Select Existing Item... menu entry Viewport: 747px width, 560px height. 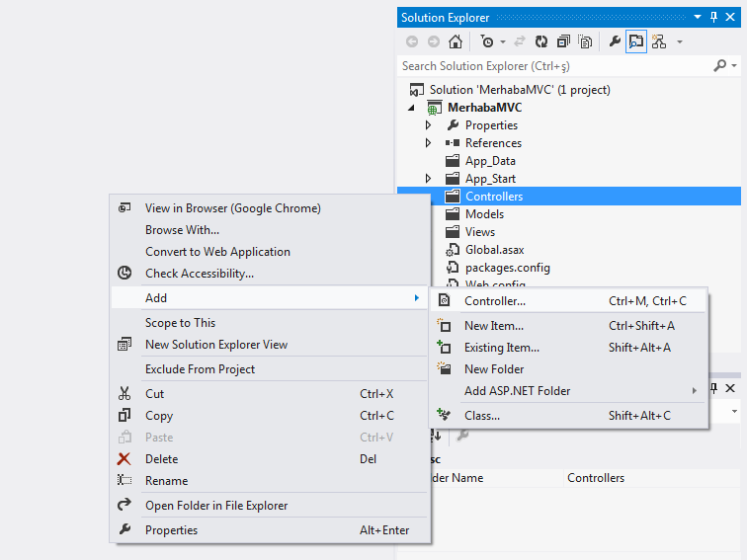[568, 348]
